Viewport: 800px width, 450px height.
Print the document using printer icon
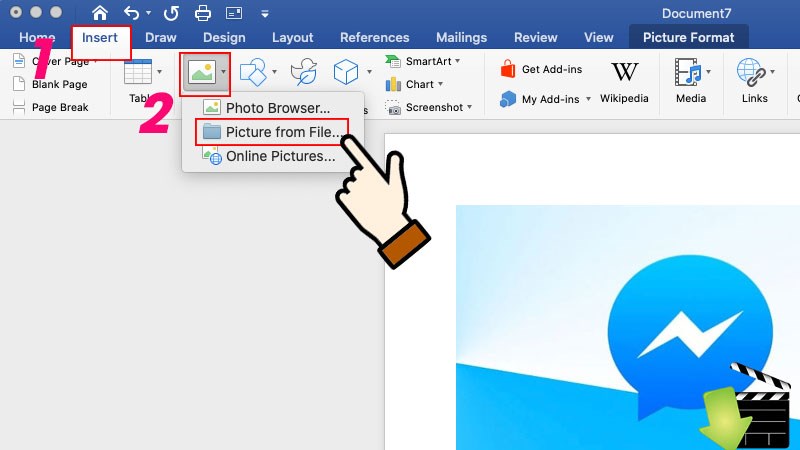203,13
